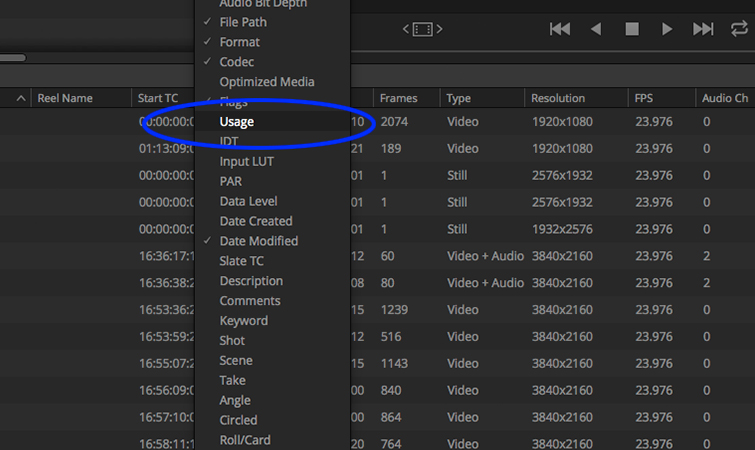The width and height of the screenshot is (755, 450).
Task: Enable the Keyword column
Action: [272, 321]
